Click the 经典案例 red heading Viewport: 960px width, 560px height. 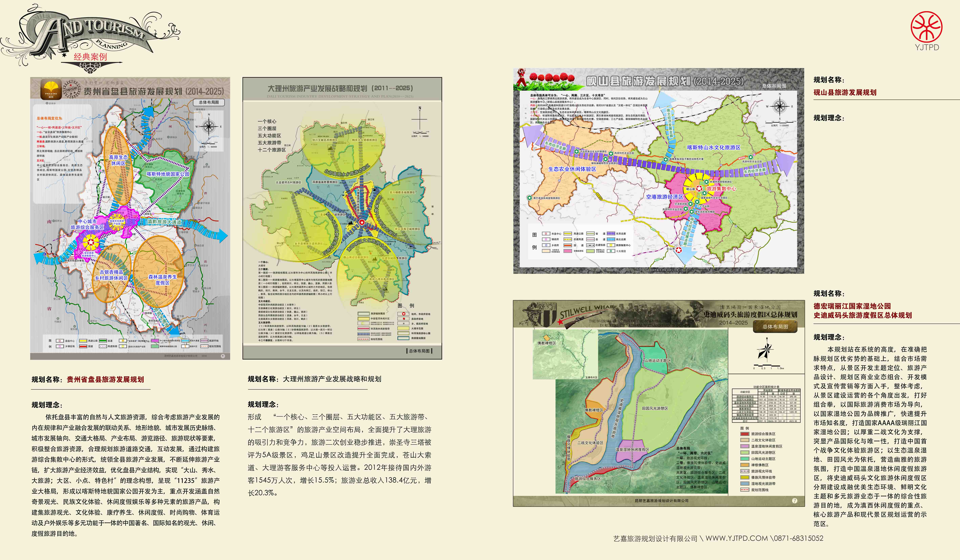click(90, 57)
